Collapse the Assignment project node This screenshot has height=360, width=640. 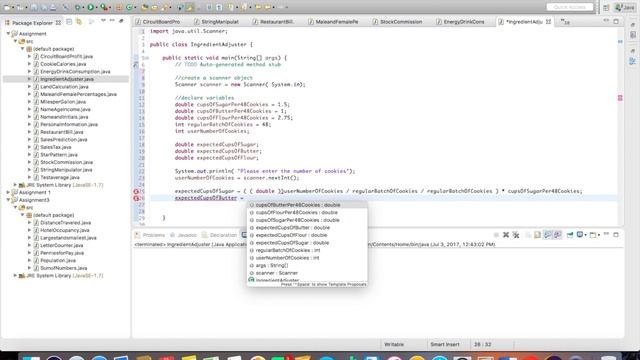[8, 33]
